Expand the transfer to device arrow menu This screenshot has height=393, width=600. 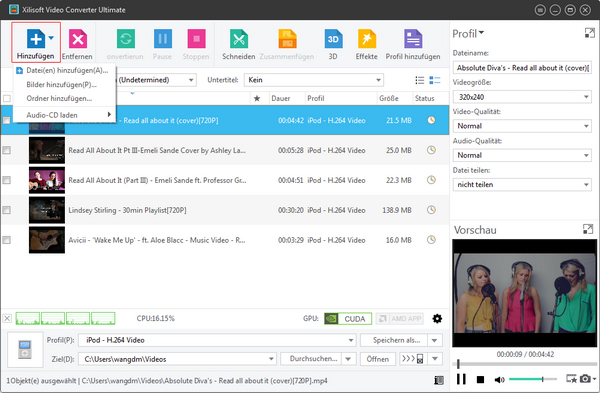point(435,359)
